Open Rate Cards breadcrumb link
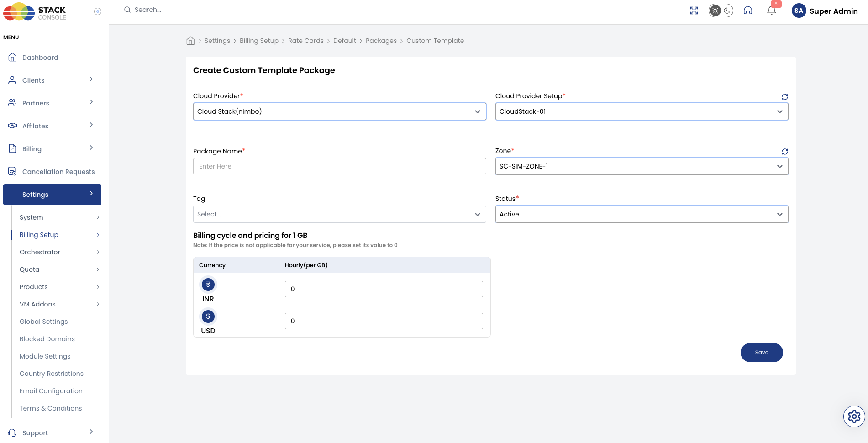The width and height of the screenshot is (868, 443). click(x=306, y=41)
